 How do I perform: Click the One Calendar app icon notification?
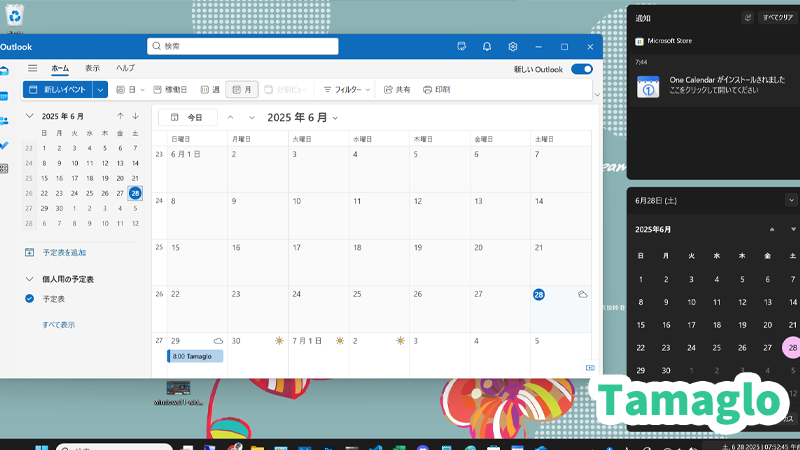coord(648,87)
